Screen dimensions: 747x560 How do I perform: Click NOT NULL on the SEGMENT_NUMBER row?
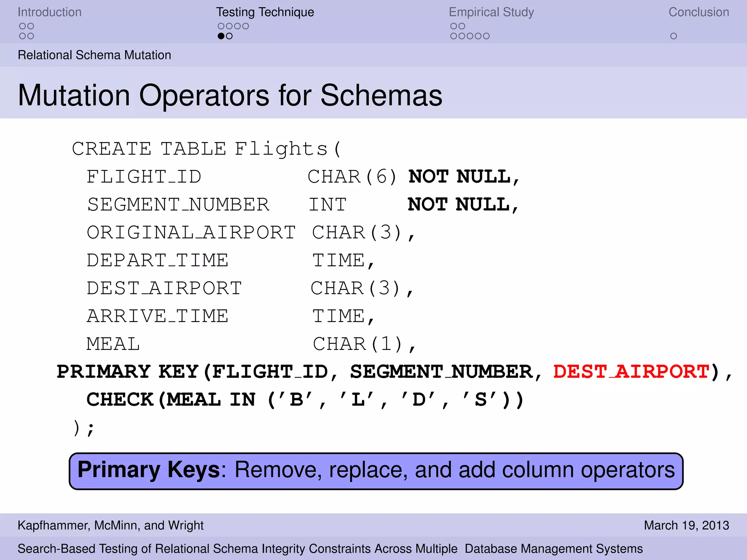pyautogui.click(x=458, y=205)
